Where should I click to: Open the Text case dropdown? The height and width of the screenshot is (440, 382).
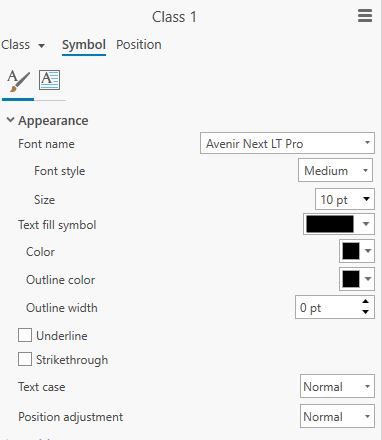tap(337, 386)
